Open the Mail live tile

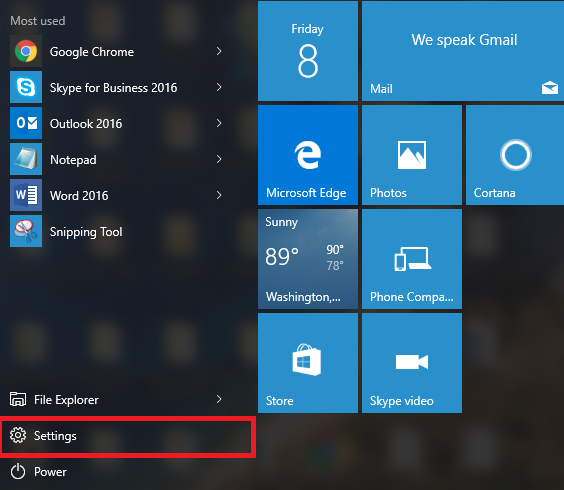(x=463, y=51)
